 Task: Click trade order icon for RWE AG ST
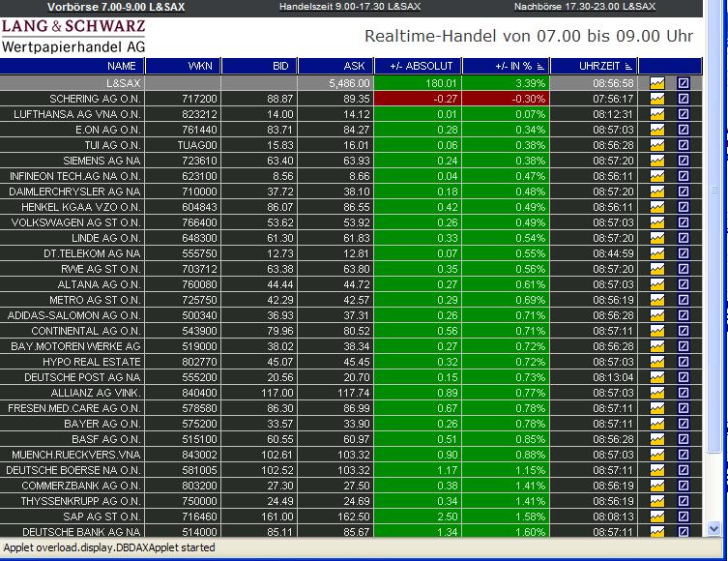(x=684, y=269)
